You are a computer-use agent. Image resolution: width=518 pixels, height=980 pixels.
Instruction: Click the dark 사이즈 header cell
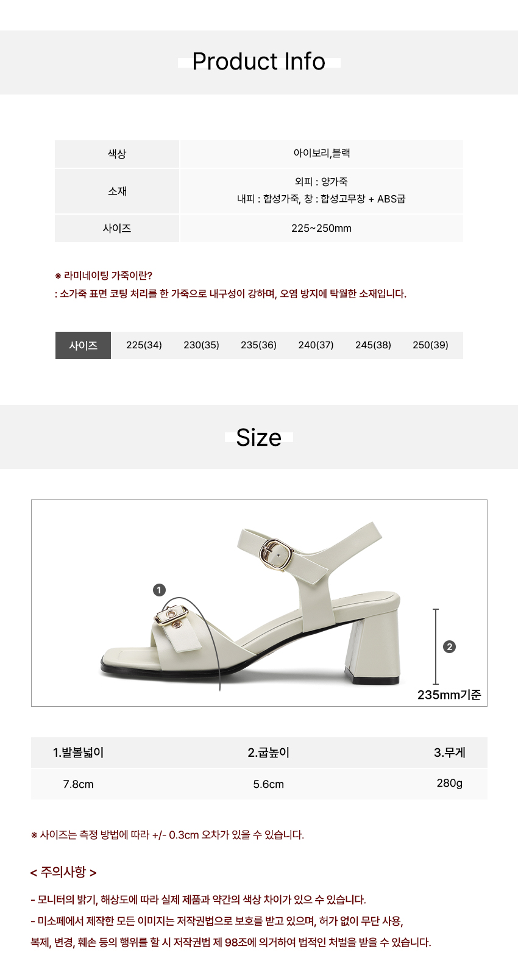click(83, 345)
